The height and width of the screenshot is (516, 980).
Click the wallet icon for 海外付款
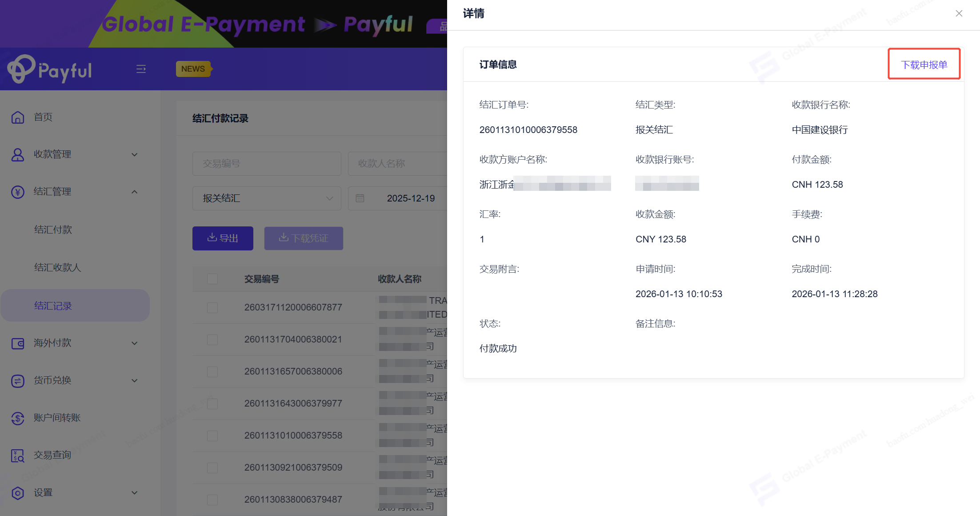coord(18,343)
